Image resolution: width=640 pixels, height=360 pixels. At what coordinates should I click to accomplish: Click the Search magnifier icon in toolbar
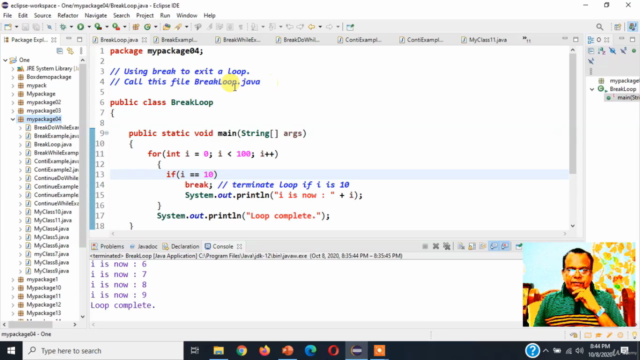pos(600,27)
